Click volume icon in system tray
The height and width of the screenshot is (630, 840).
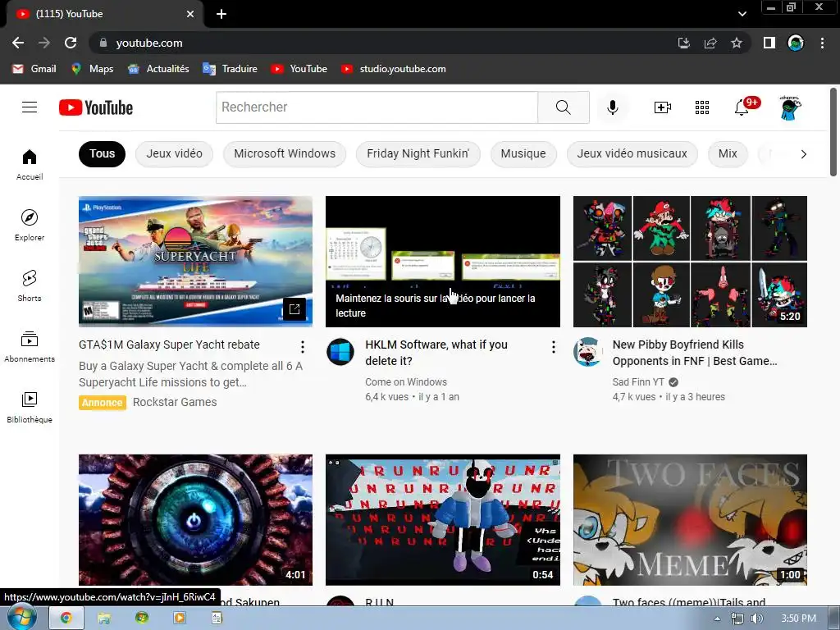point(756,619)
